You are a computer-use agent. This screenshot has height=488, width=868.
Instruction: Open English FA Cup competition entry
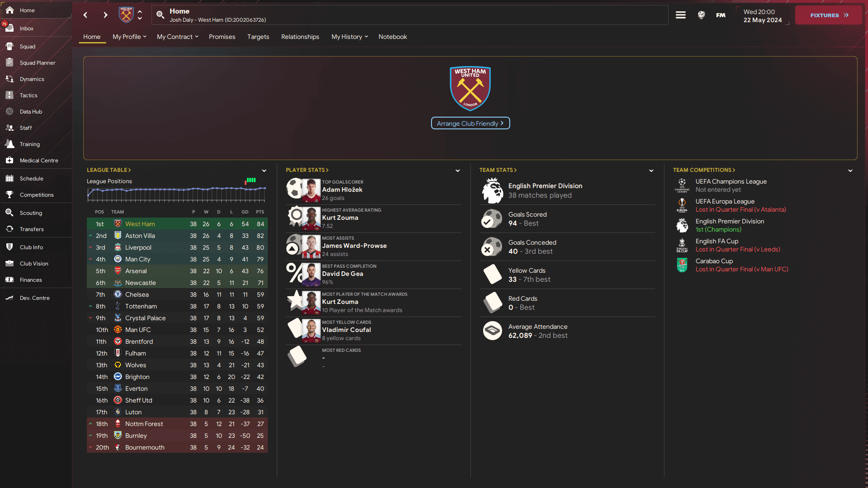717,241
